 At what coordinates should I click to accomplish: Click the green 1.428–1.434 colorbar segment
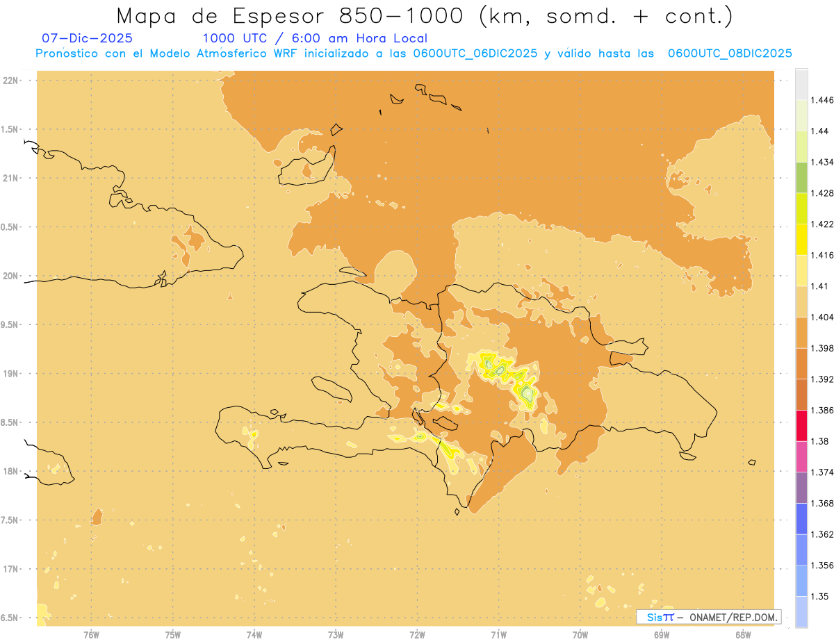coord(801,178)
